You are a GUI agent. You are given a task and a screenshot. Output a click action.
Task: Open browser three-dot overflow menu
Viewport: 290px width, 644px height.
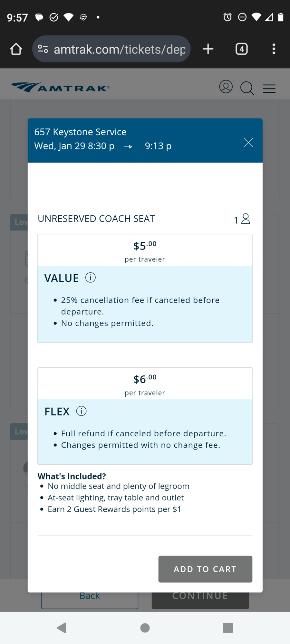pyautogui.click(x=274, y=49)
